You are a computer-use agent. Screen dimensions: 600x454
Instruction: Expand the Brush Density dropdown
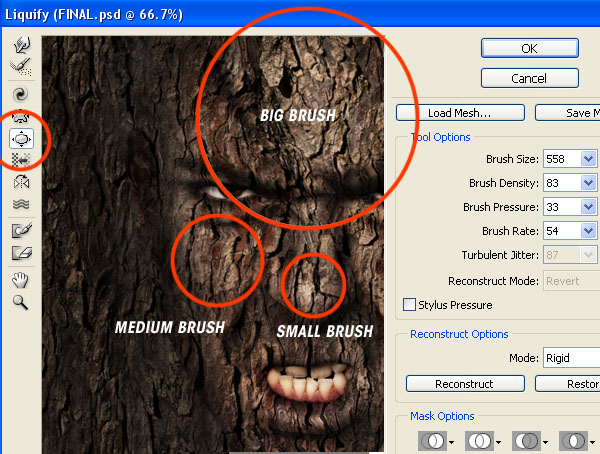coord(587,183)
